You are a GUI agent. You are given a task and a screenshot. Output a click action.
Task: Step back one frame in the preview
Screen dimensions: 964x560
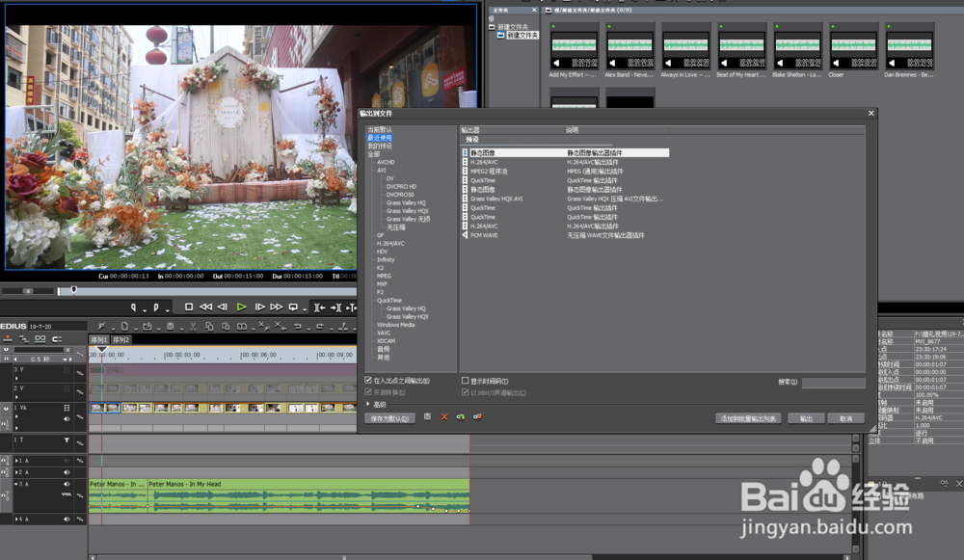(223, 307)
